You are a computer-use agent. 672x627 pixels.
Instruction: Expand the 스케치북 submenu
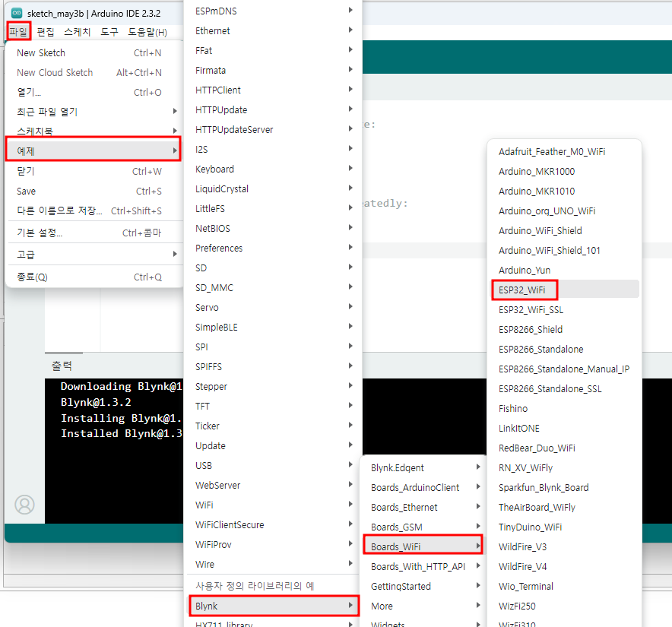click(x=94, y=131)
